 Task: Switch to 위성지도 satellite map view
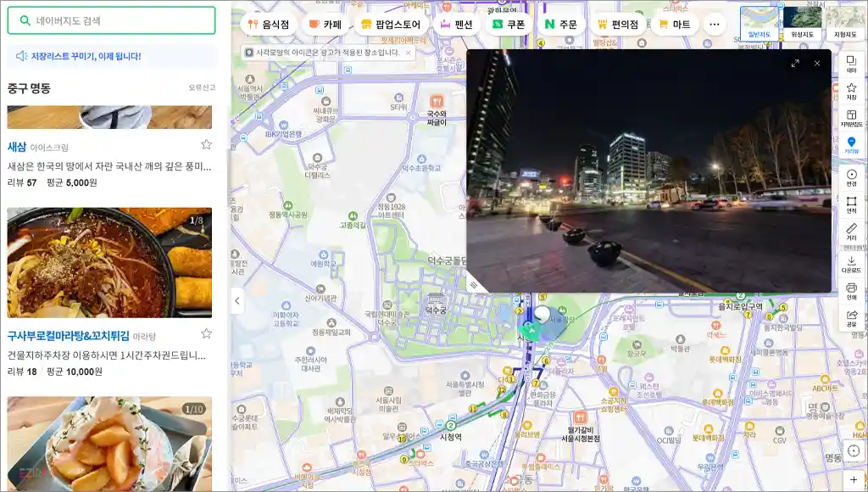click(802, 24)
